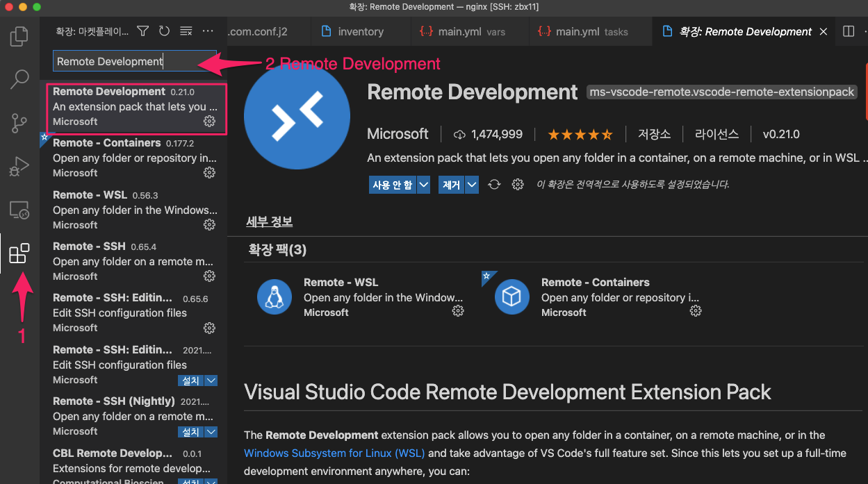Open extensions panel more actions menu
868x484 pixels.
[x=208, y=31]
